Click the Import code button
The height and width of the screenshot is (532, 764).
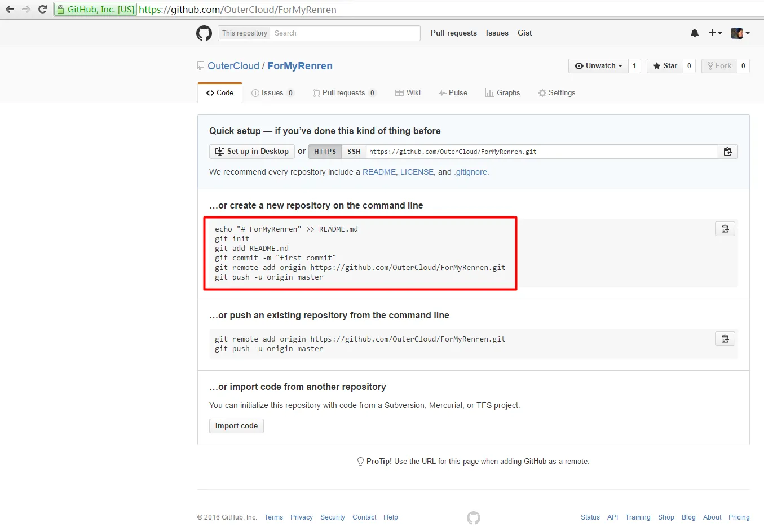pyautogui.click(x=236, y=426)
